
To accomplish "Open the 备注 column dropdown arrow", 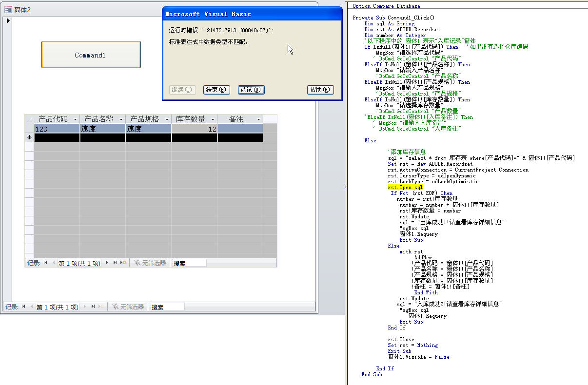I will click(x=258, y=119).
